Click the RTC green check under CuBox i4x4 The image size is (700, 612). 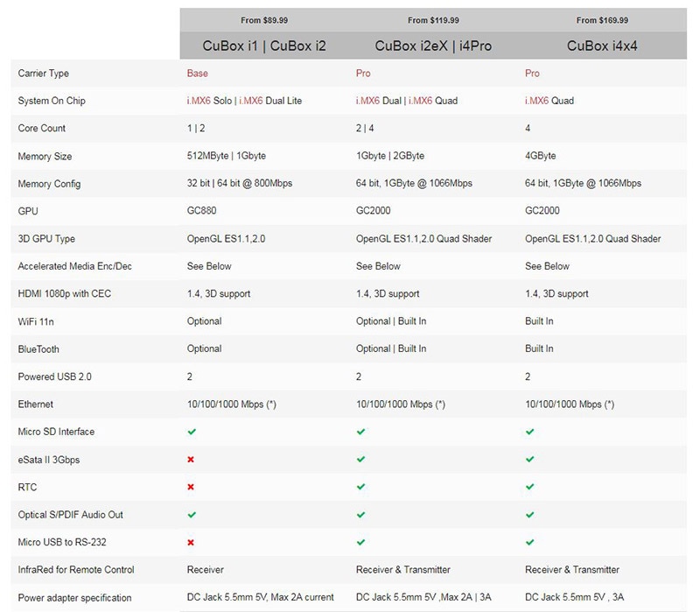click(529, 487)
